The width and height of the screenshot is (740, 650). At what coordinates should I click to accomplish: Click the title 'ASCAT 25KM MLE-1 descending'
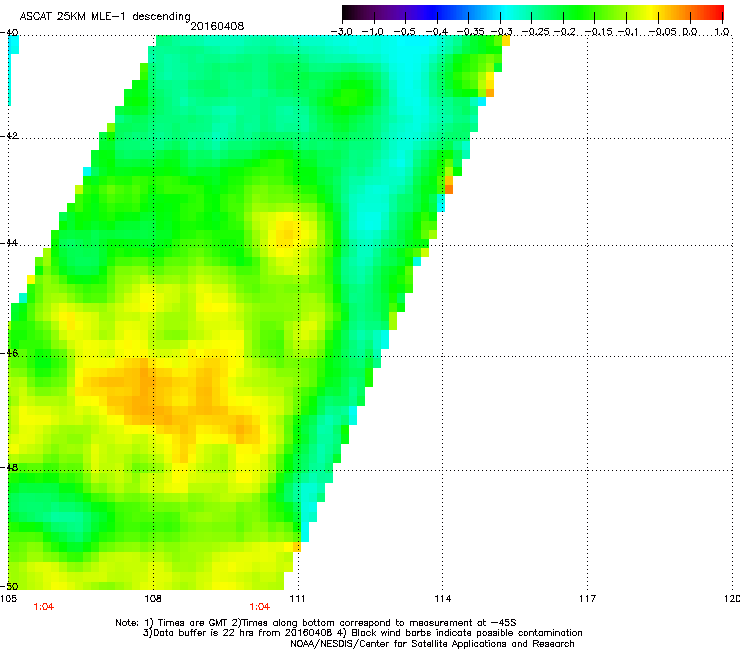(x=105, y=16)
